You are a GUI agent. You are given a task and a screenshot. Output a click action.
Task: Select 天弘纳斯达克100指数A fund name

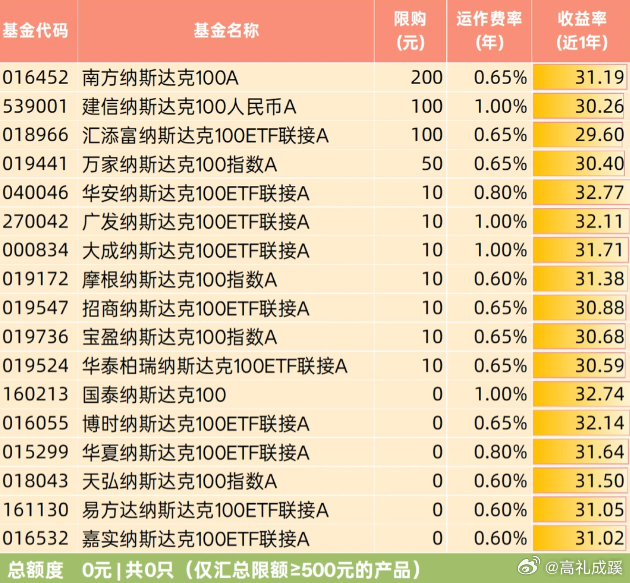(180, 481)
